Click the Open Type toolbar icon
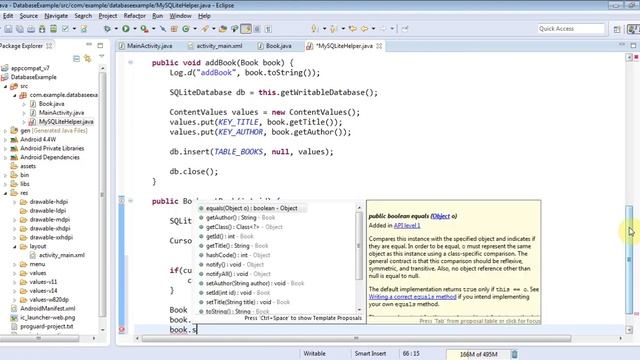This screenshot has width=640, height=360. (222, 29)
